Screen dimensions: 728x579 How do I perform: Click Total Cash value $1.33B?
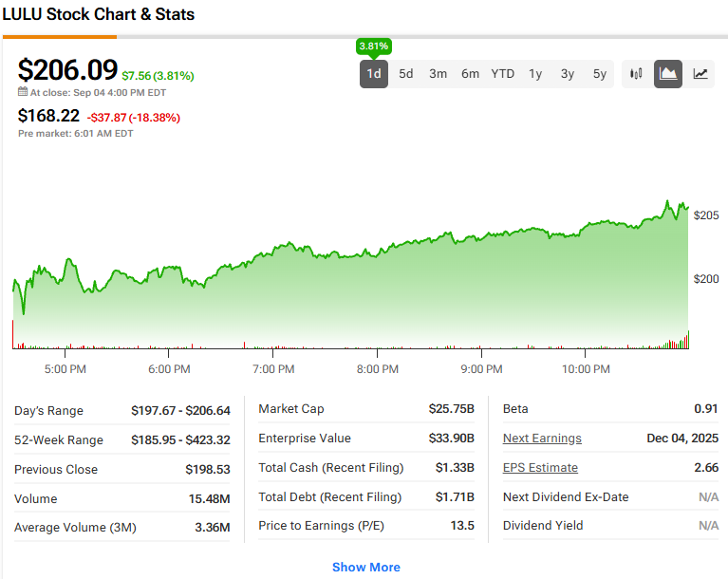point(455,468)
